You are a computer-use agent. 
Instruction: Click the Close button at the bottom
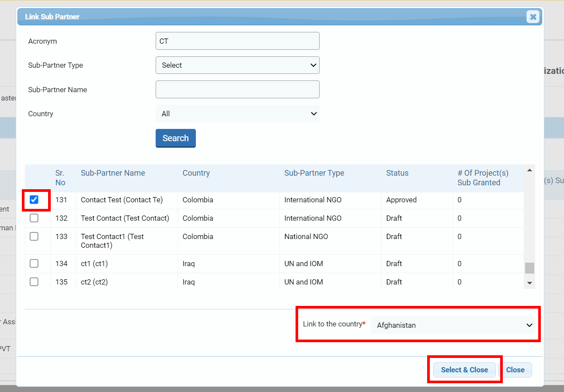tap(515, 370)
